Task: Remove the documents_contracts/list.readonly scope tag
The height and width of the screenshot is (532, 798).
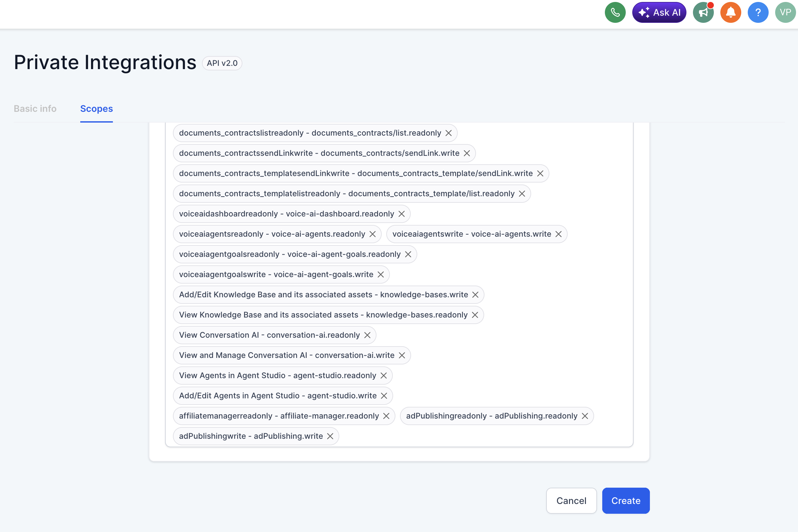Action: click(x=448, y=133)
